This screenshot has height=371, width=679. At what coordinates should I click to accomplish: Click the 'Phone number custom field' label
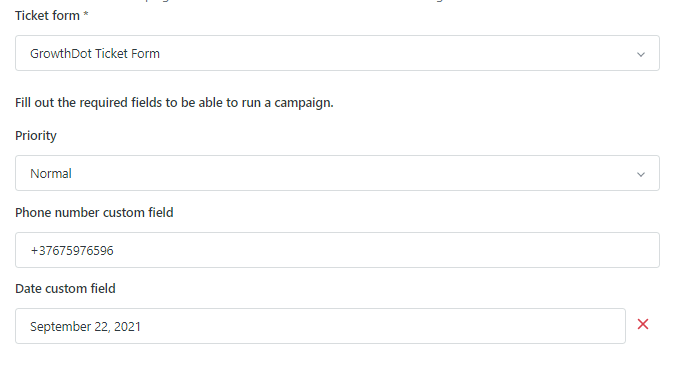pyautogui.click(x=94, y=213)
